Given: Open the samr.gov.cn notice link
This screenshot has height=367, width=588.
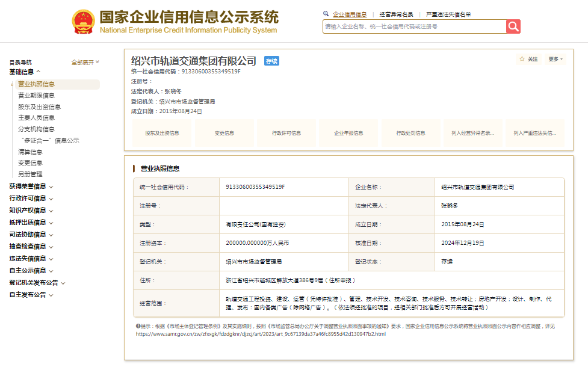Looking at the screenshot, I should [261, 334].
